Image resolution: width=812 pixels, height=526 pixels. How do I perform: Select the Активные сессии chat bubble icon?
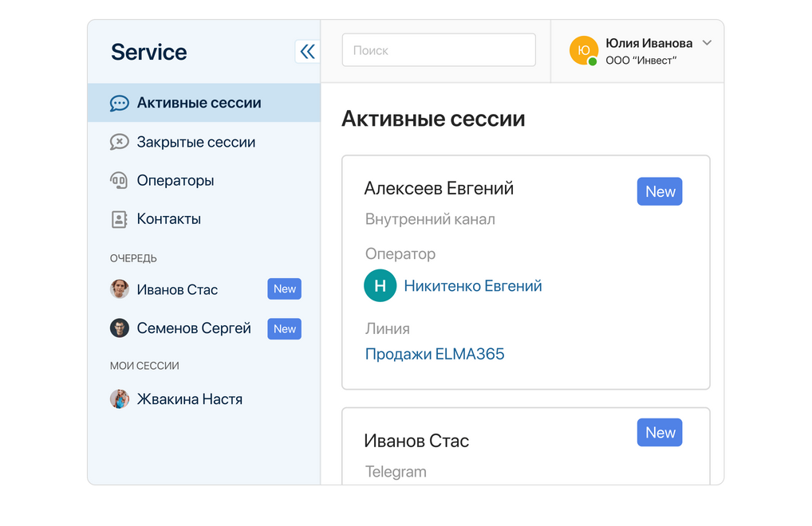[x=119, y=102]
